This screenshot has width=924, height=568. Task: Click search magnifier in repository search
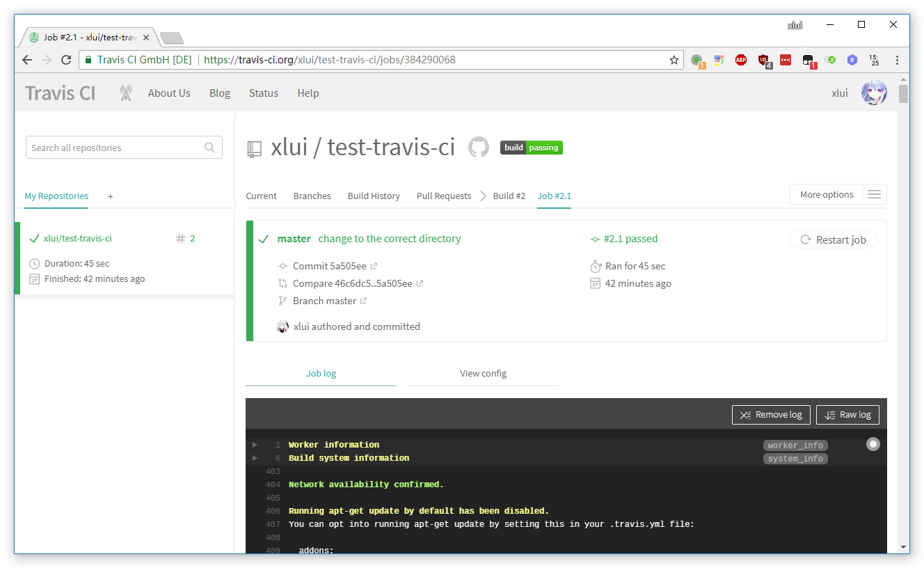click(209, 148)
